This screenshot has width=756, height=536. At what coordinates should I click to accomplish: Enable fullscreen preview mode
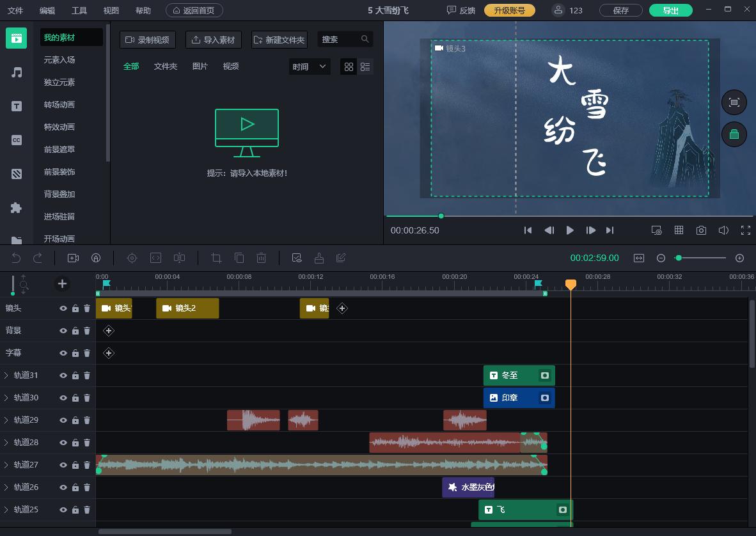point(745,230)
